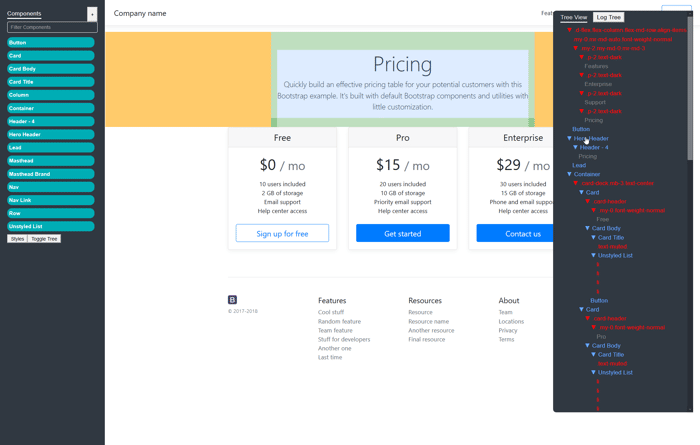The height and width of the screenshot is (445, 700).
Task: Click the Bootstrap logo icon in footer
Action: [232, 300]
